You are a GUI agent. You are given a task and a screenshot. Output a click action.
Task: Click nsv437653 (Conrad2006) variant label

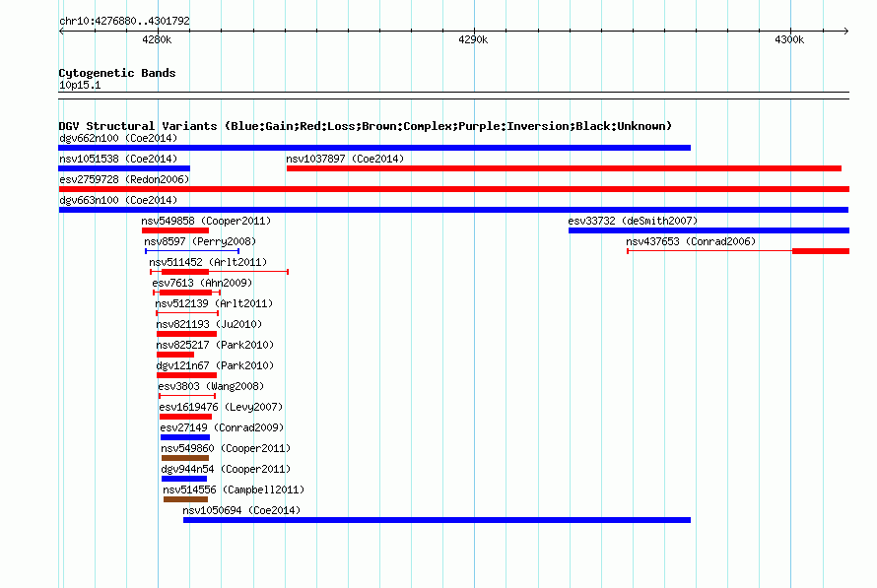(x=691, y=241)
